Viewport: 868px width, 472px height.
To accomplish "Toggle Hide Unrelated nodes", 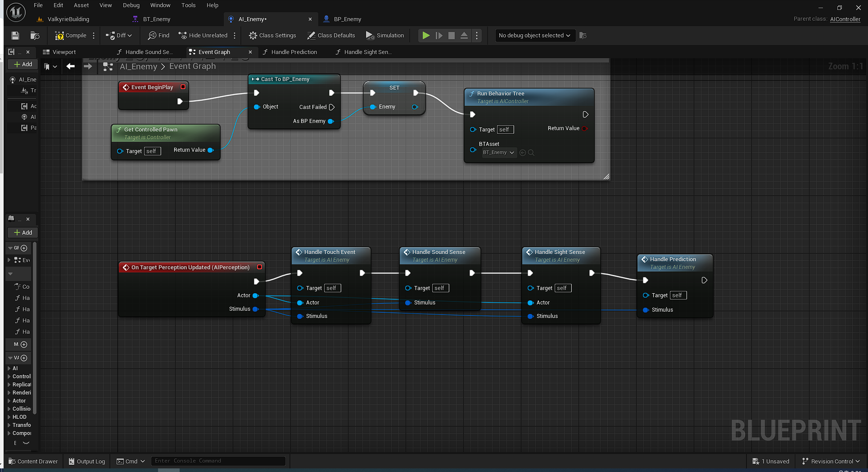I will [x=203, y=36].
